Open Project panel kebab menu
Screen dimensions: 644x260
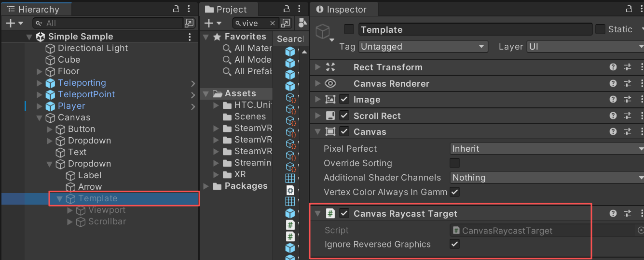tap(299, 9)
